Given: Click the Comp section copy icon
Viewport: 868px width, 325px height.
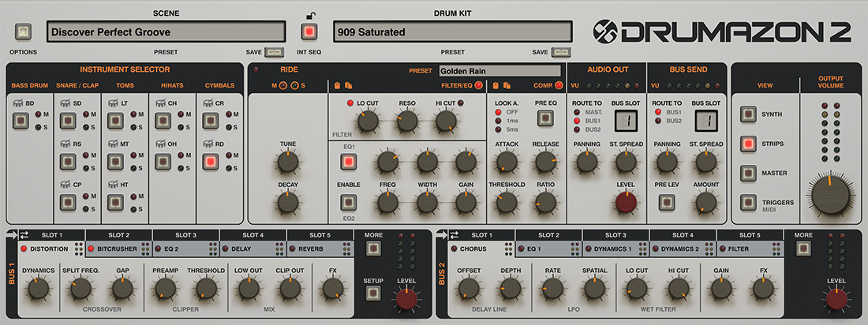Looking at the screenshot, I should (x=496, y=85).
